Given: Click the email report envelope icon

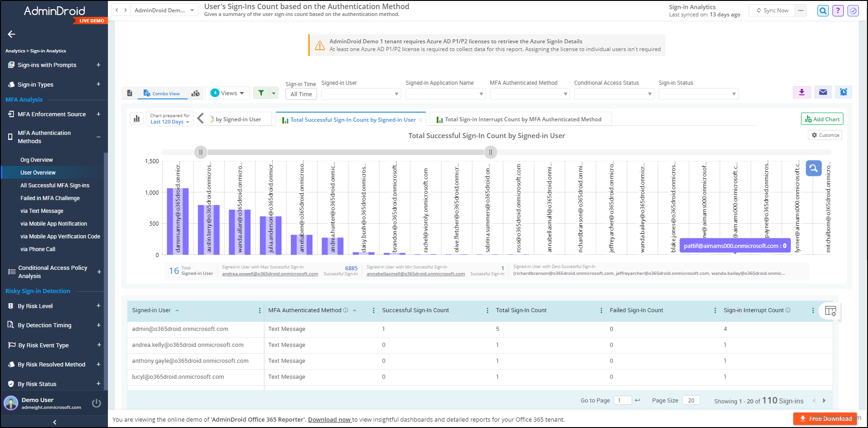Looking at the screenshot, I should coord(823,92).
